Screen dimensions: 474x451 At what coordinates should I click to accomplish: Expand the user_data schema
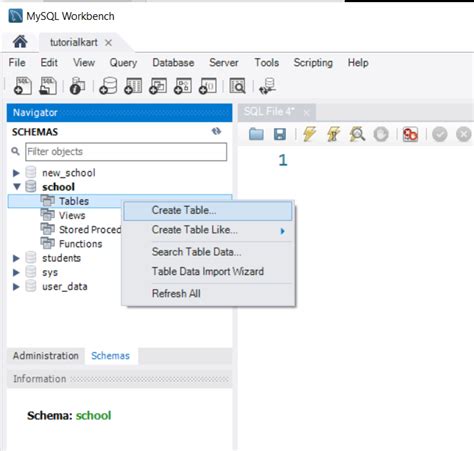16,286
